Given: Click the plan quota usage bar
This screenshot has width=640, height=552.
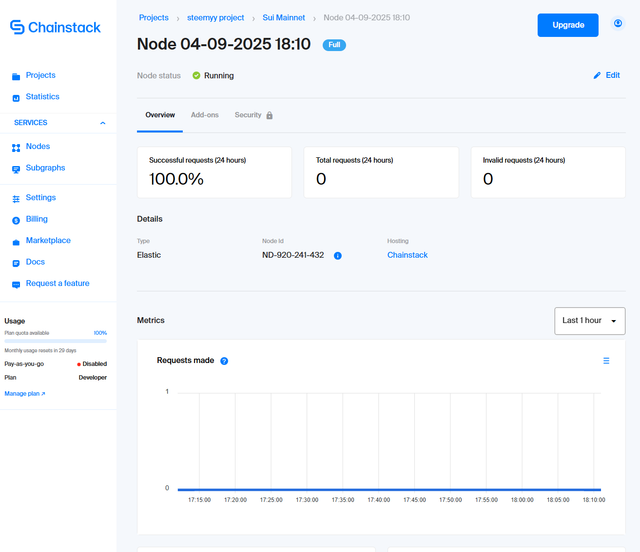Looking at the screenshot, I should (x=56, y=341).
